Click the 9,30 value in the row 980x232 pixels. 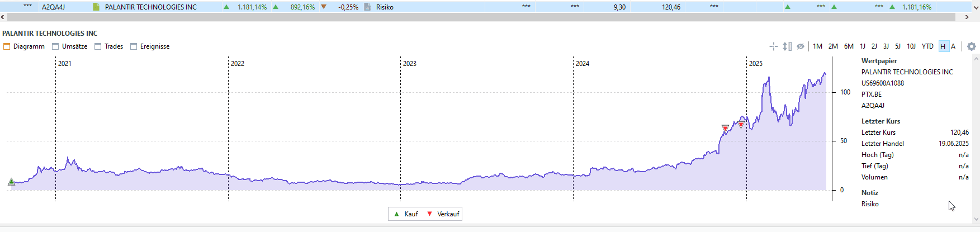[619, 7]
